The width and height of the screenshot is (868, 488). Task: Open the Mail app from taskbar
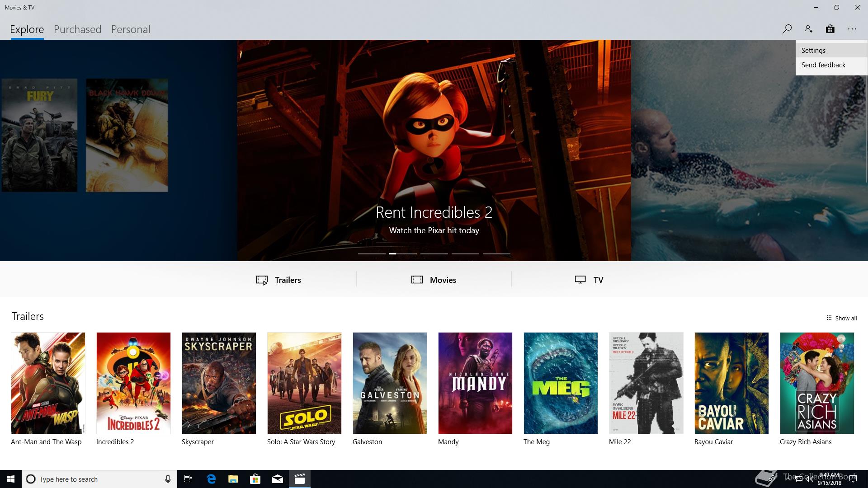(x=278, y=479)
